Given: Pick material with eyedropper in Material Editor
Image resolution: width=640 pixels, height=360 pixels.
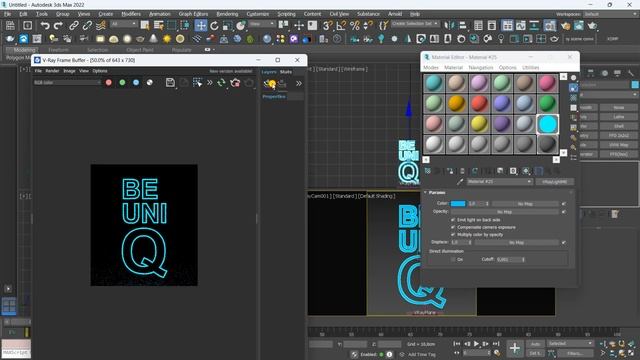Looking at the screenshot, I should coord(460,182).
